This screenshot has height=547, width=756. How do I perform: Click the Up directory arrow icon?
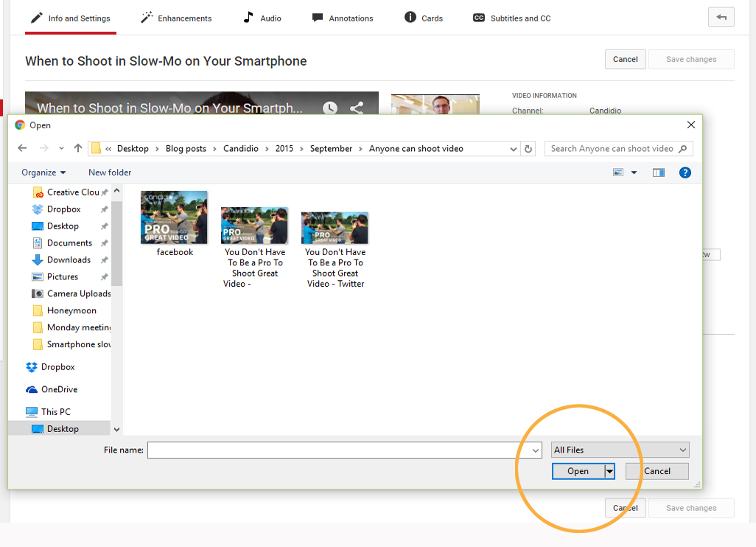(78, 148)
